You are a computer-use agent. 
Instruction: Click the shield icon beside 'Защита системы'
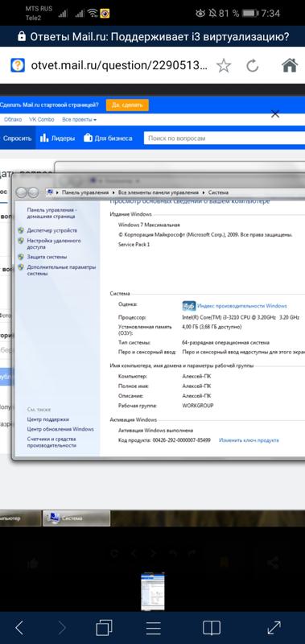tap(22, 257)
